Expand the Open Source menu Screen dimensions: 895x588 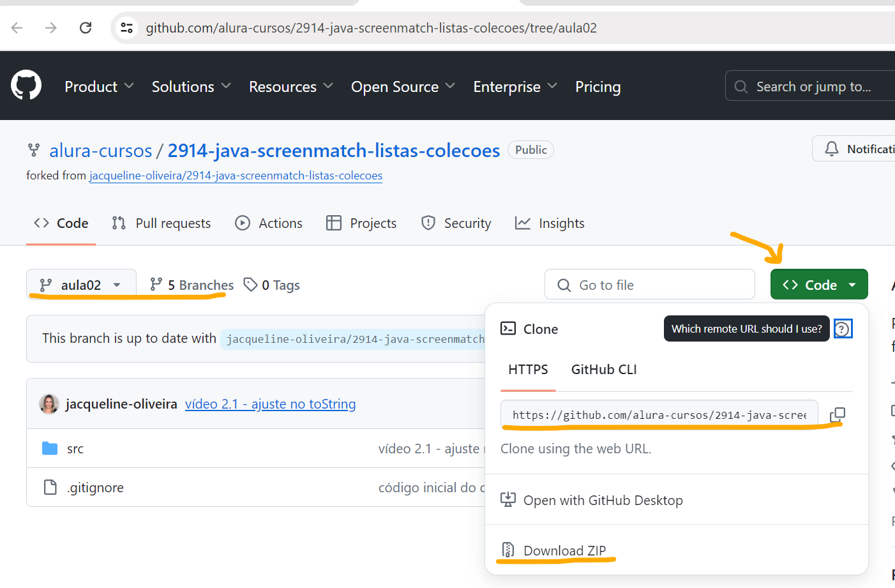[x=403, y=87]
